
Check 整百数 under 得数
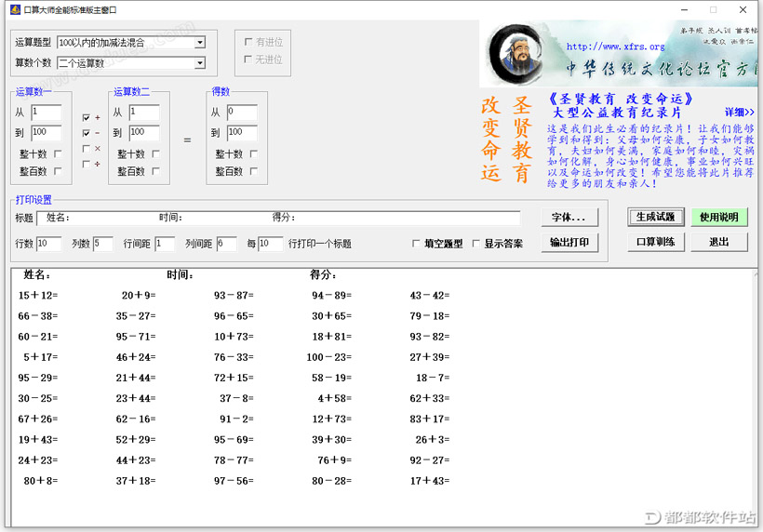coord(253,171)
